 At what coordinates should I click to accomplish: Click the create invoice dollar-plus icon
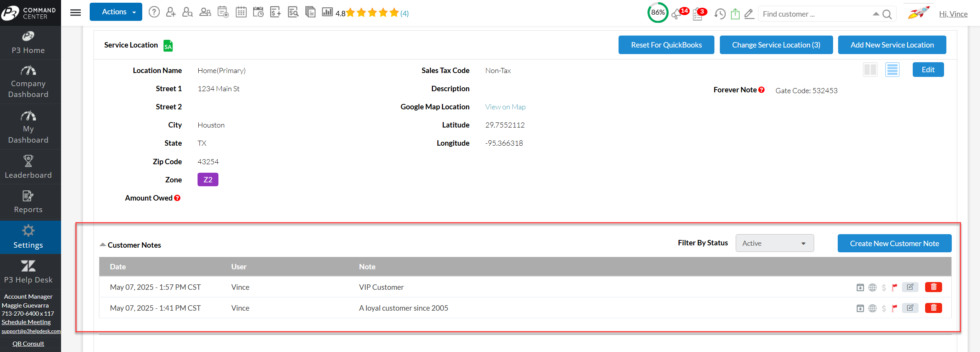click(275, 12)
